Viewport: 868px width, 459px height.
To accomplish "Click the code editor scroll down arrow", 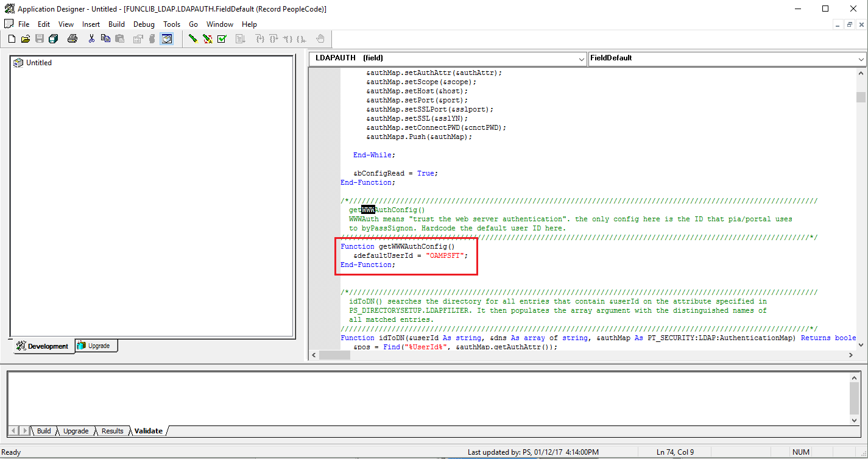I will pos(861,345).
